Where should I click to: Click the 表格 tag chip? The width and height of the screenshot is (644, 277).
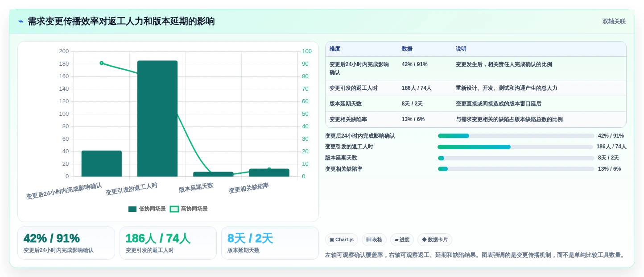click(x=374, y=240)
